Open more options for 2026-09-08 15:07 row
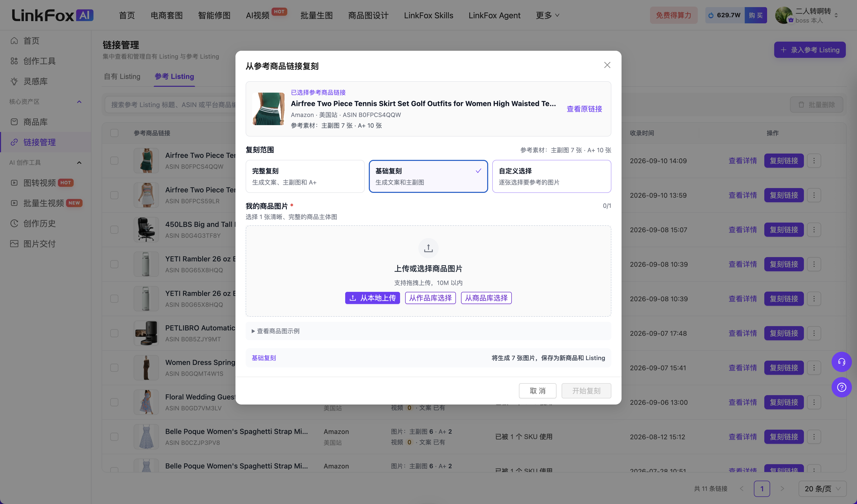The height and width of the screenshot is (504, 857). [814, 230]
